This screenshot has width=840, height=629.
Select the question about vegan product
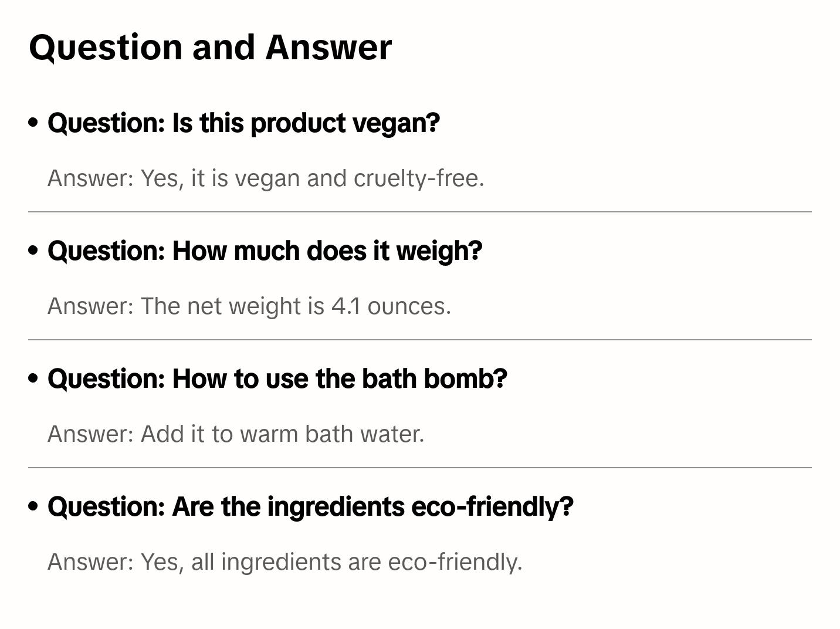point(243,123)
